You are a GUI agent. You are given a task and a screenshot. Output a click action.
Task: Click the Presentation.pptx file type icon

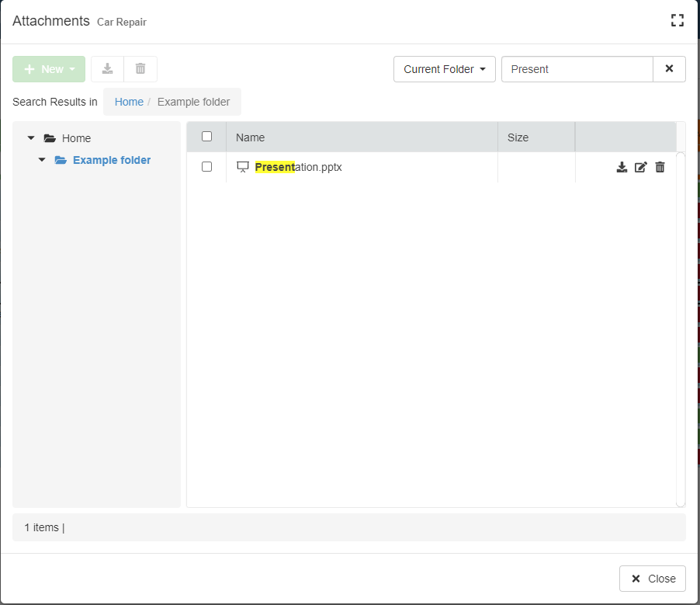[243, 167]
